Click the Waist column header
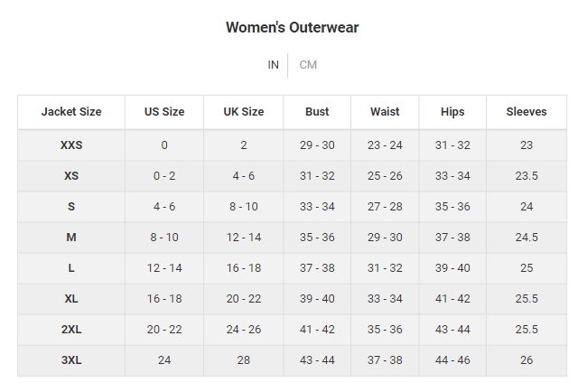Viewport: 587px width, 392px height. tap(385, 112)
